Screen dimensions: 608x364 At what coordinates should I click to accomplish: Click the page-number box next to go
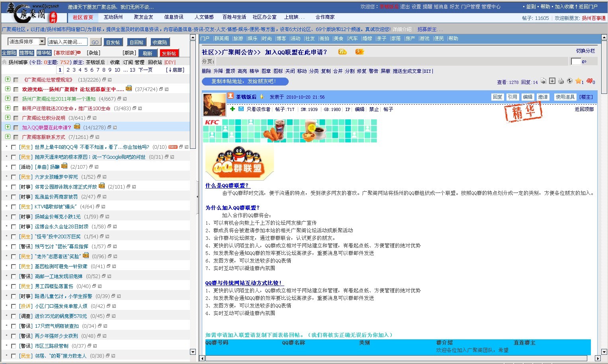pos(576,61)
